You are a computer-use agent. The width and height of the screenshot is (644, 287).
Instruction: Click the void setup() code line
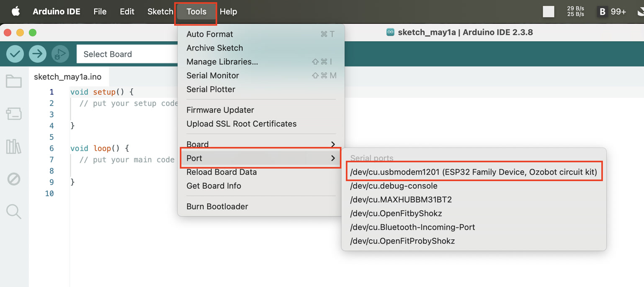tap(102, 92)
